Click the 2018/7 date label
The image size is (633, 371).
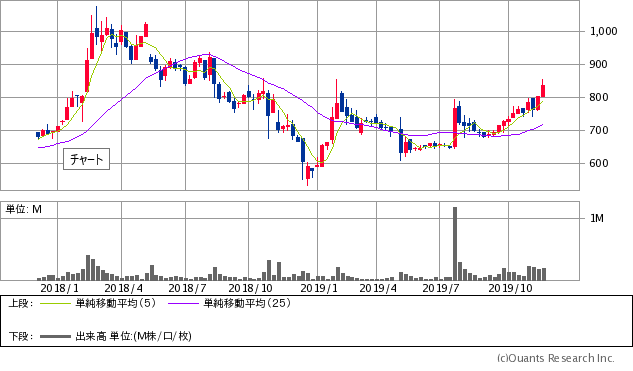tap(187, 288)
